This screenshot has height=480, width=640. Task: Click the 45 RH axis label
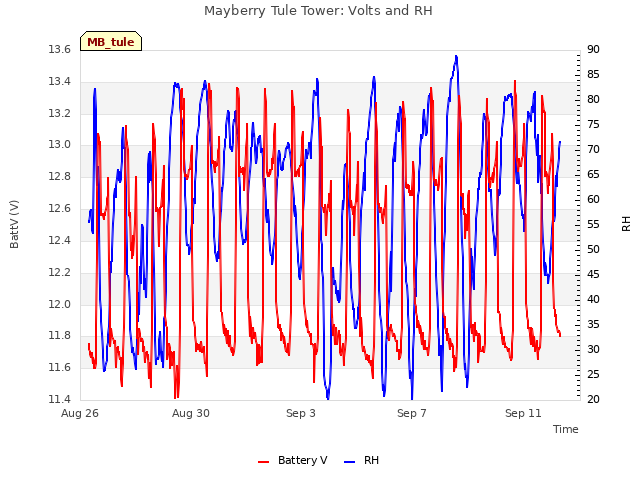pos(593,274)
